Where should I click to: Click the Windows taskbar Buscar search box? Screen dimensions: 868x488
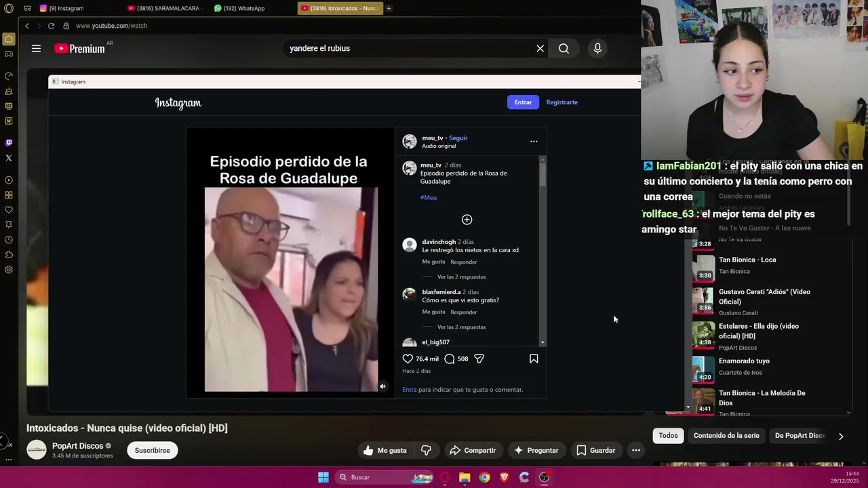pos(385,477)
